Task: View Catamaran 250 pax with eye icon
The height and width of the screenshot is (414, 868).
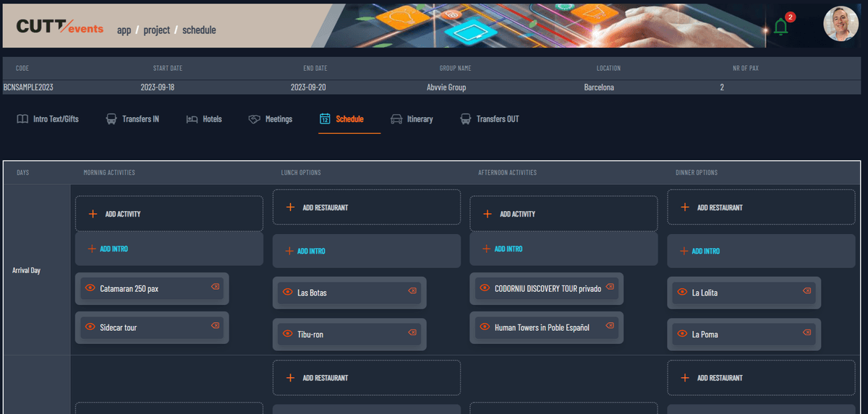Action: pos(90,288)
